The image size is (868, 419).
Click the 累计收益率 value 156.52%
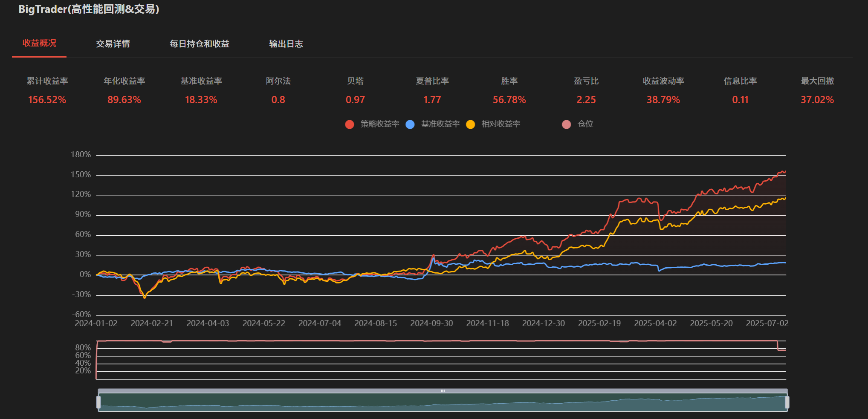tap(47, 100)
